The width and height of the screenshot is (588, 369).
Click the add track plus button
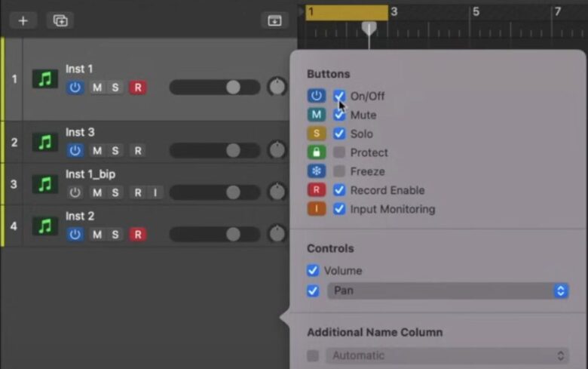[23, 20]
